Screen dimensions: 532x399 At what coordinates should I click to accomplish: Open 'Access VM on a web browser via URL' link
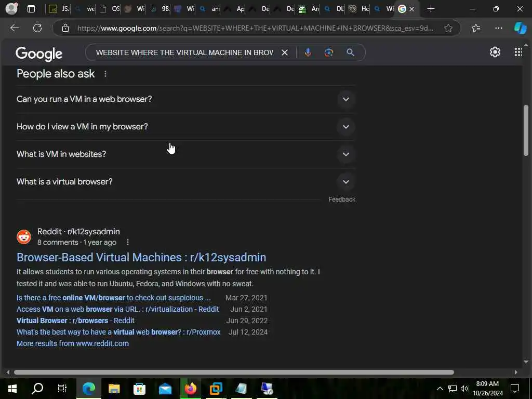pyautogui.click(x=118, y=309)
